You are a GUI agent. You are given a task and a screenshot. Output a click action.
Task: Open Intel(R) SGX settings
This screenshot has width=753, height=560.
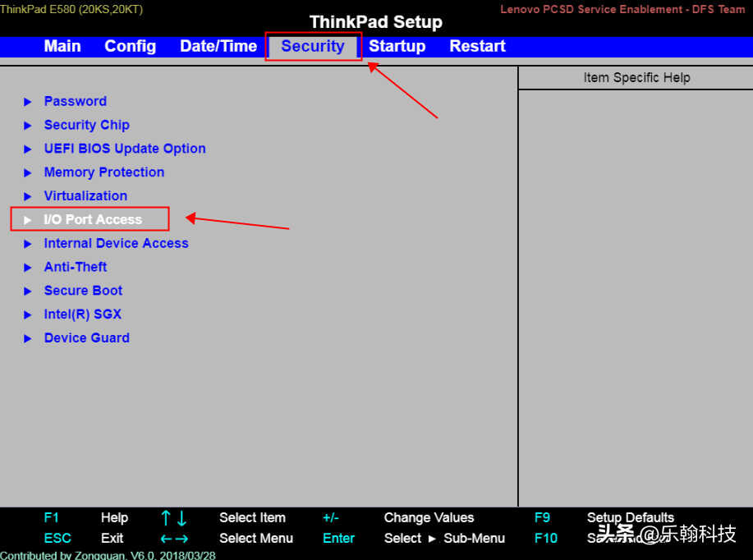tap(83, 314)
